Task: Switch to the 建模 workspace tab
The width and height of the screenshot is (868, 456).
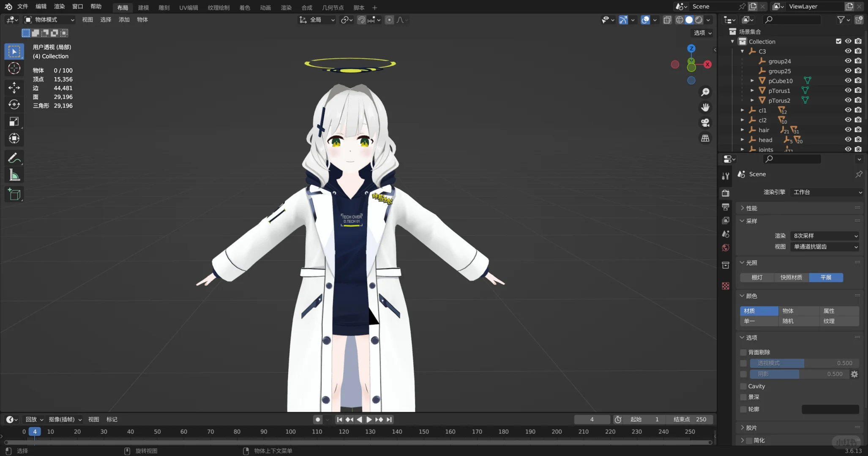Action: coord(143,8)
